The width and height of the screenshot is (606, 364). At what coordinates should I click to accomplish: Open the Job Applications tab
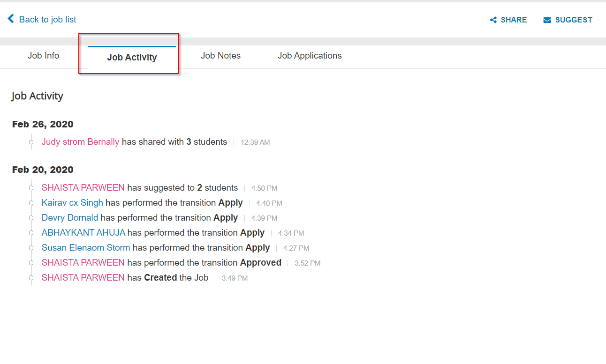310,56
